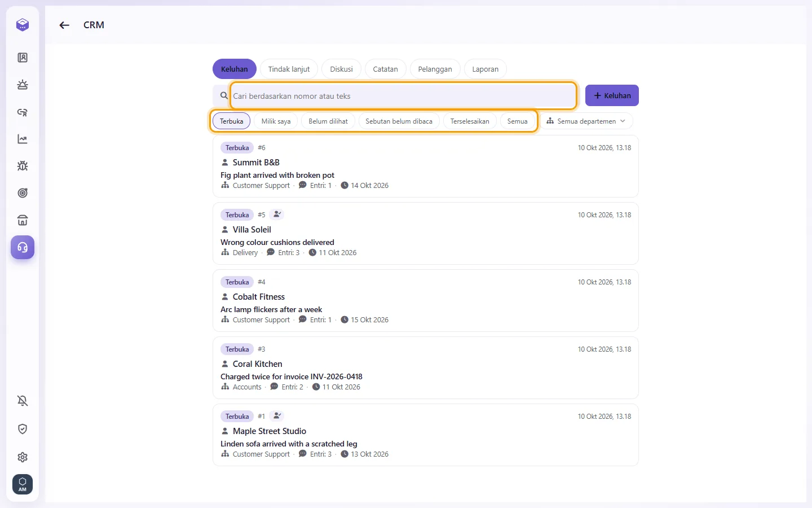Open the alarm siren sidebar icon
This screenshot has width=812, height=508.
23,85
